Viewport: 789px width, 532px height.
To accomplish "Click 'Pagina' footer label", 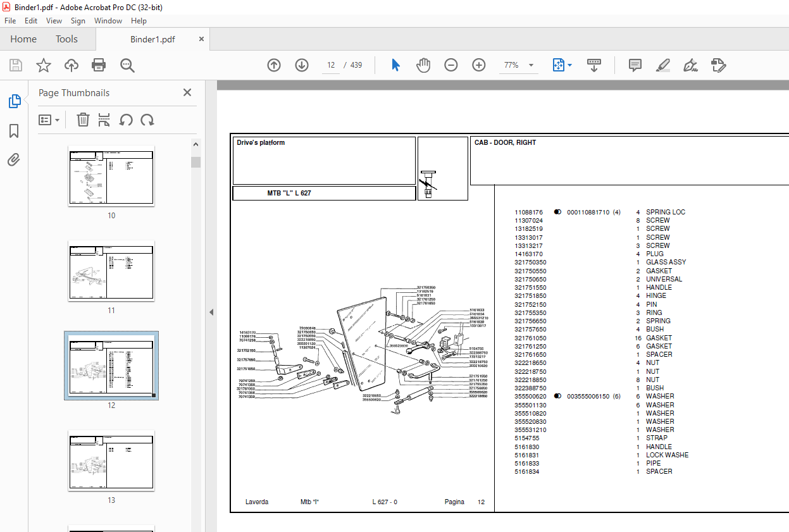I will click(x=454, y=502).
